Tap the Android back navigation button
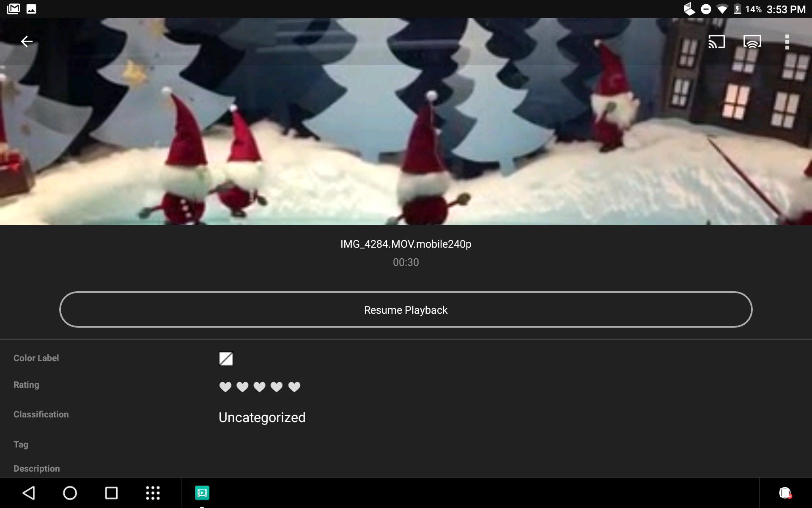The width and height of the screenshot is (812, 508). (29, 493)
